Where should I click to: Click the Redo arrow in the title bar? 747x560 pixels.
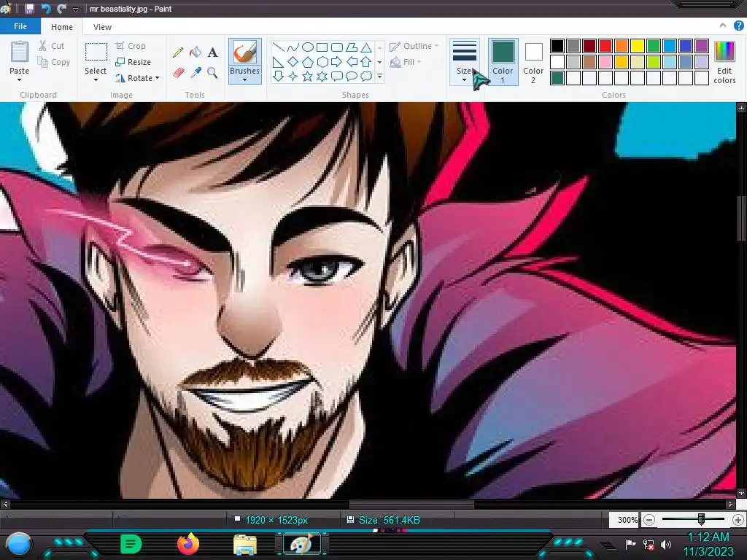(61, 9)
